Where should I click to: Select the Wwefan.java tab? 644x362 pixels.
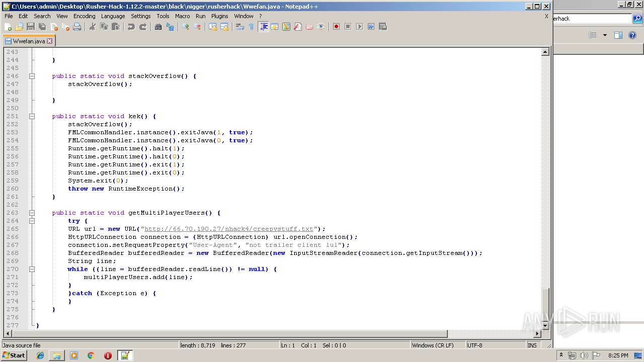pyautogui.click(x=29, y=41)
